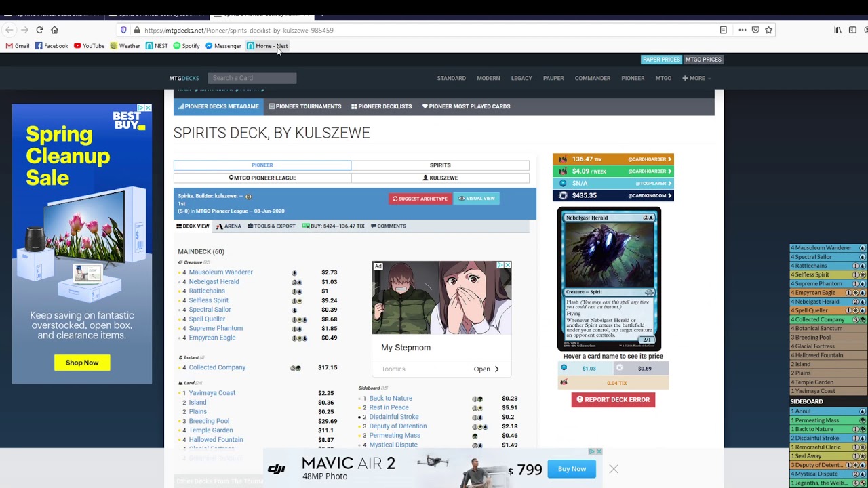Open Commander format menu
868x488 pixels.
[593, 78]
